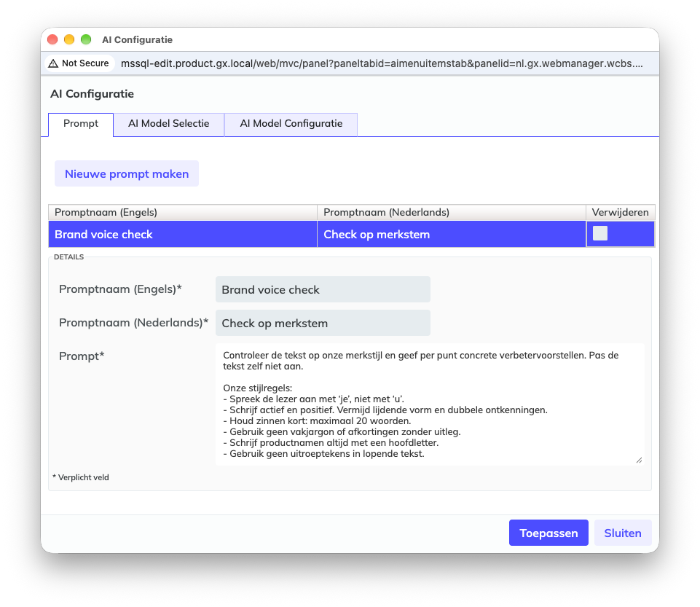Image resolution: width=700 pixels, height=607 pixels.
Task: Click the Verplicht veld footnote text
Action: [x=81, y=477]
